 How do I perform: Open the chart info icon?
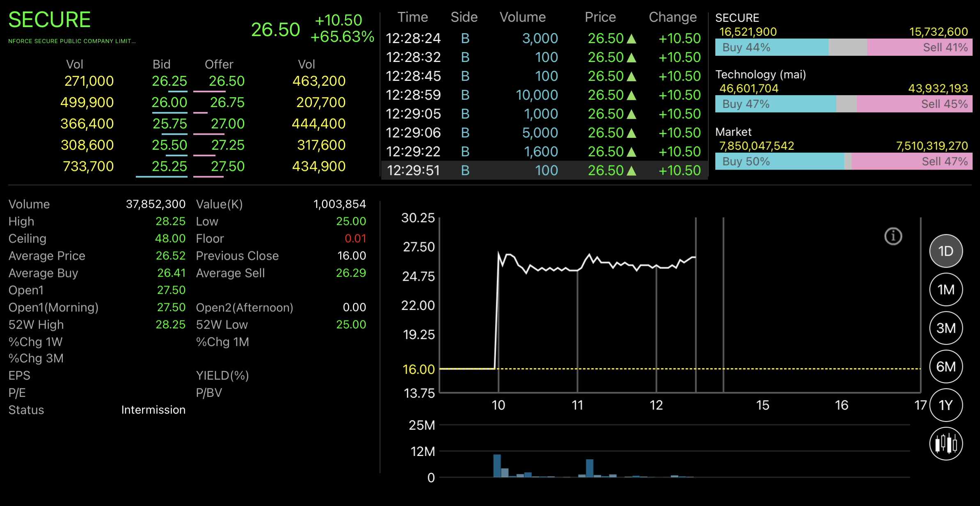coord(893,236)
